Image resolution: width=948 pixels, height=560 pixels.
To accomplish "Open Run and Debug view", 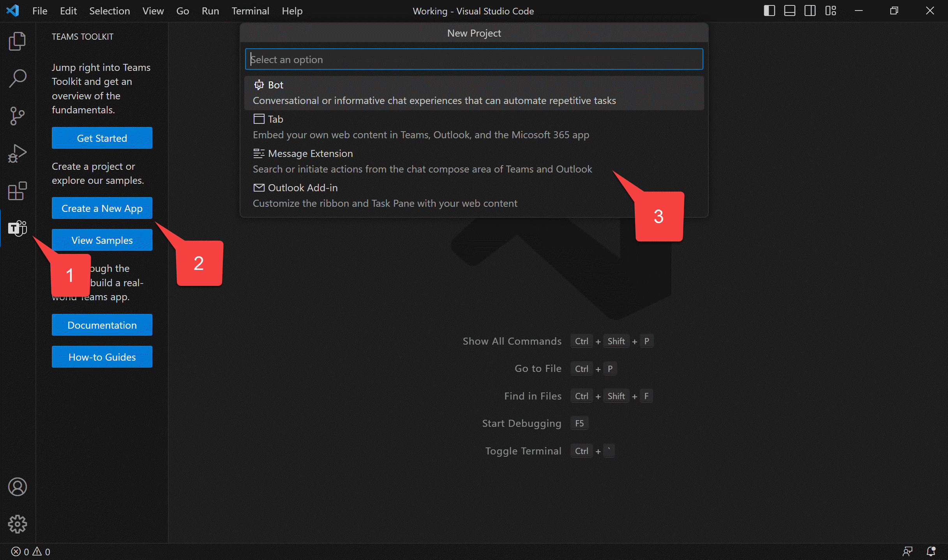I will (x=17, y=153).
